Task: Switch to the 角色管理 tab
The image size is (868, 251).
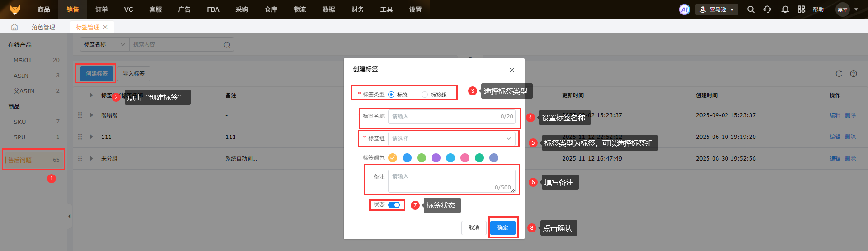Action: pyautogui.click(x=43, y=27)
